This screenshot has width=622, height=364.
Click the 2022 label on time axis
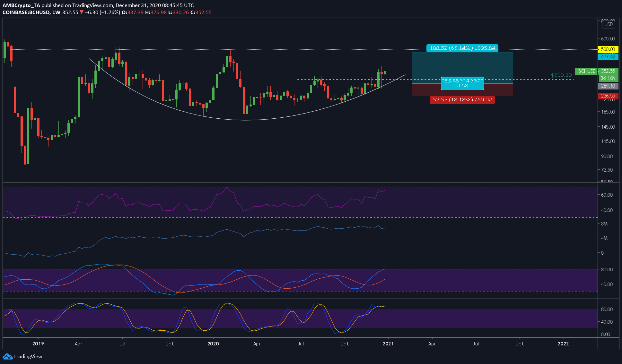(563, 344)
